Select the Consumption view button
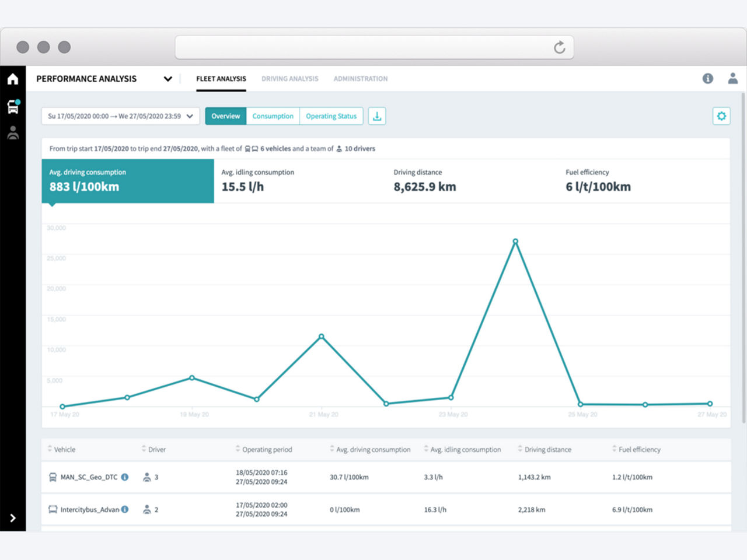This screenshot has height=560, width=747. tap(273, 116)
